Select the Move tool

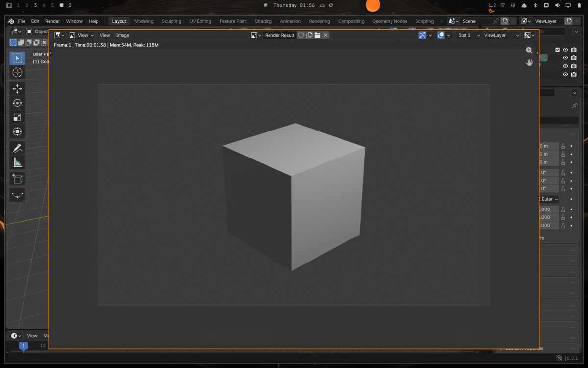coord(17,89)
